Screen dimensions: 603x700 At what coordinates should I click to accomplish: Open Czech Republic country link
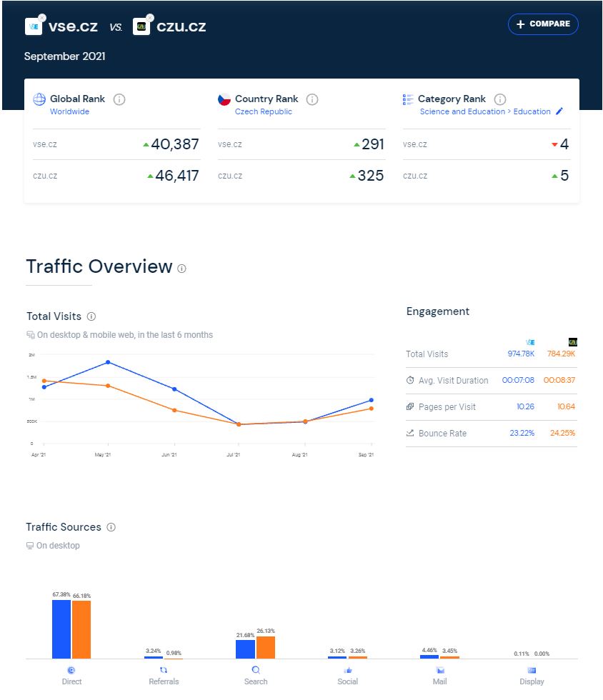[x=264, y=111]
